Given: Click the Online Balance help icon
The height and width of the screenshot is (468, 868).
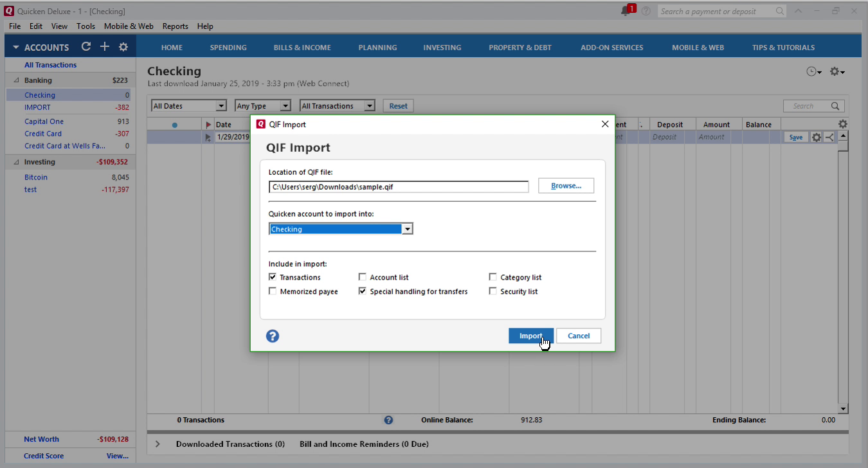Looking at the screenshot, I should pyautogui.click(x=388, y=420).
